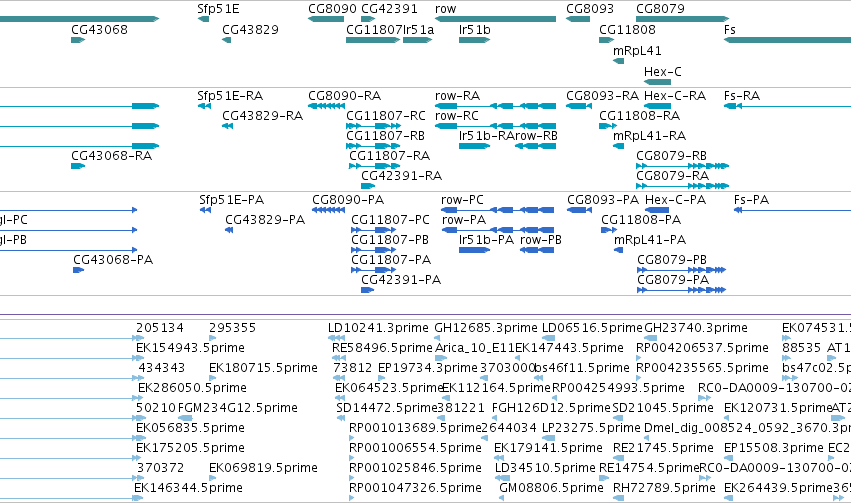Open the EK180715.5prime EST label
This screenshot has height=503, width=851.
click(263, 368)
